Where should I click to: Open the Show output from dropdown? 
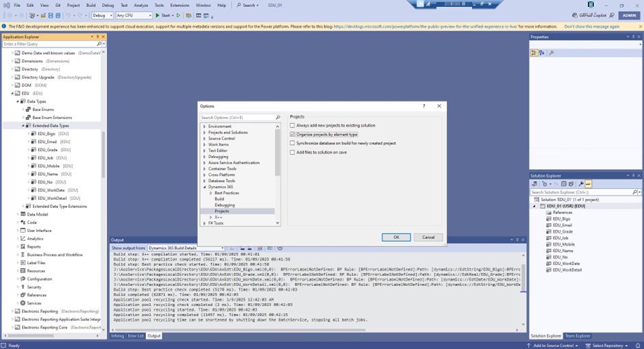(186, 248)
